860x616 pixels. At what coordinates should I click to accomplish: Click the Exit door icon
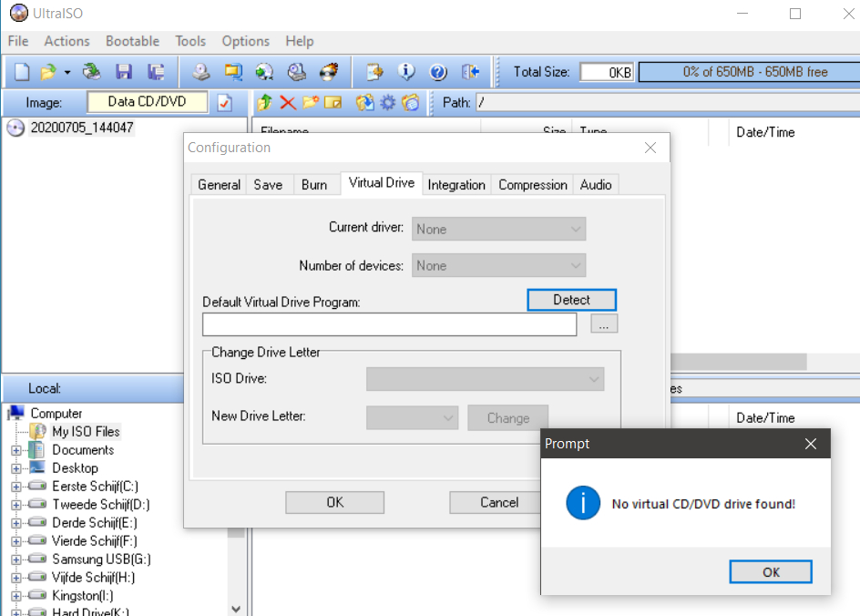tap(471, 72)
